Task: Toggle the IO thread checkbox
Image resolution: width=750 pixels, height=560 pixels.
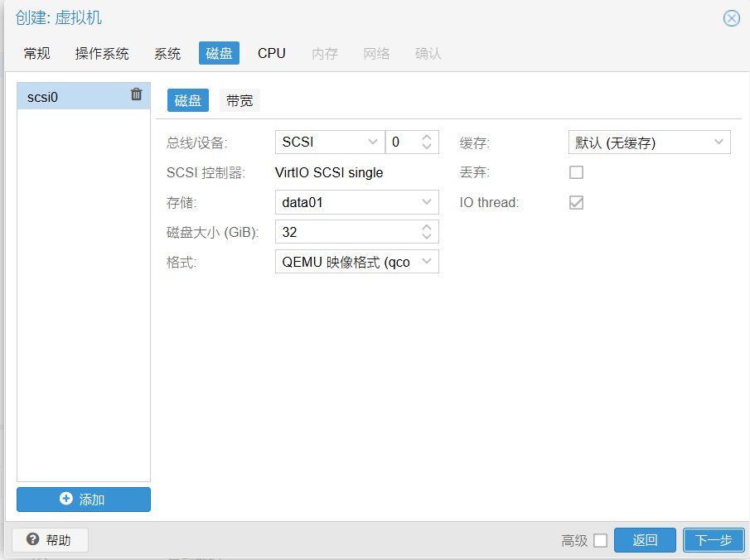Action: (x=576, y=202)
